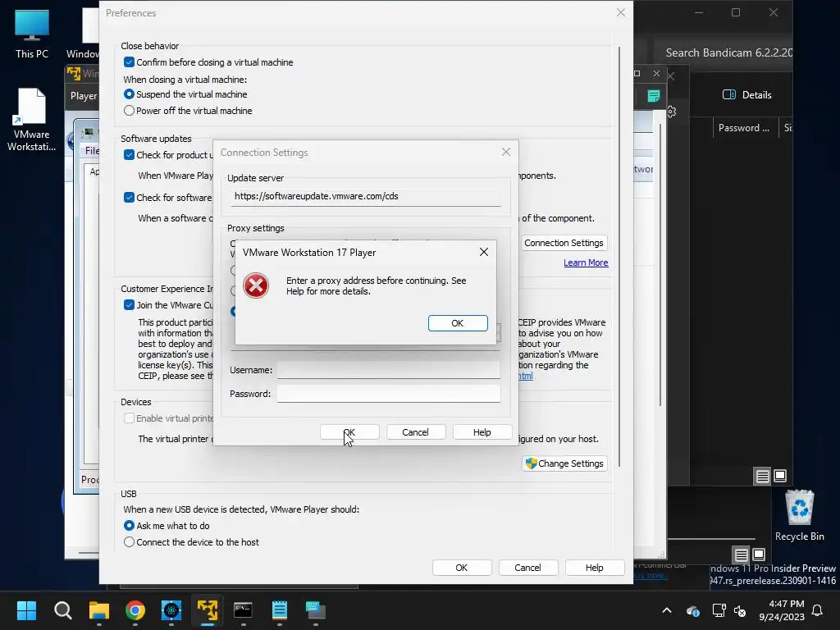840x630 pixels.
Task: Click the Preferences vertical scrollbar
Action: click(619, 256)
